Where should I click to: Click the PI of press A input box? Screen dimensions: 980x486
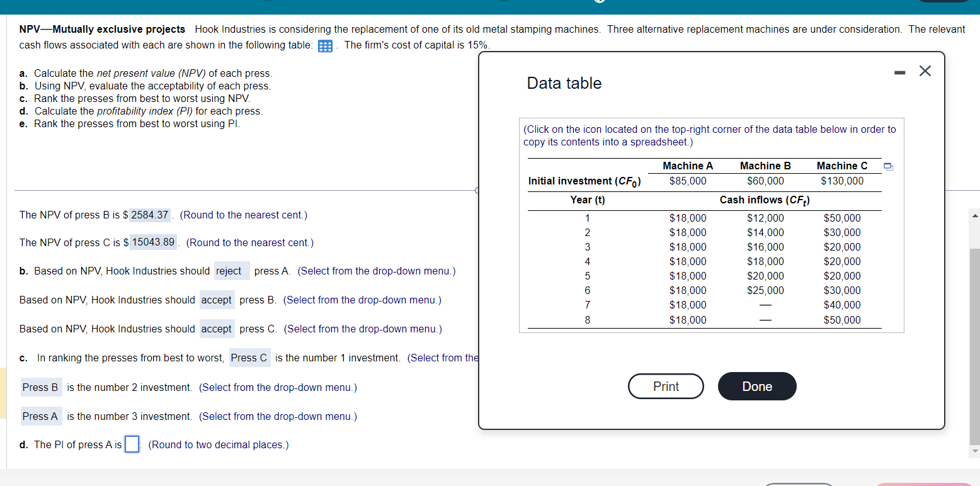[132, 444]
